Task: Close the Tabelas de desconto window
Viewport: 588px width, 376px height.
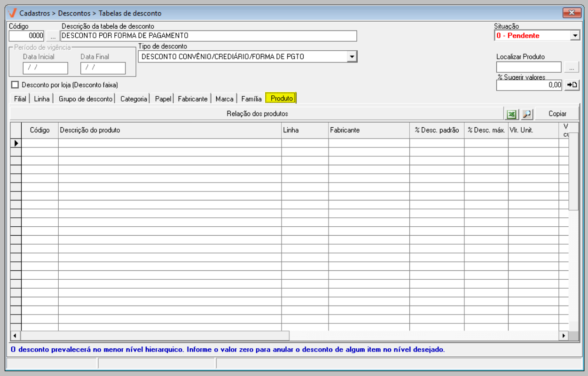Action: pyautogui.click(x=572, y=13)
